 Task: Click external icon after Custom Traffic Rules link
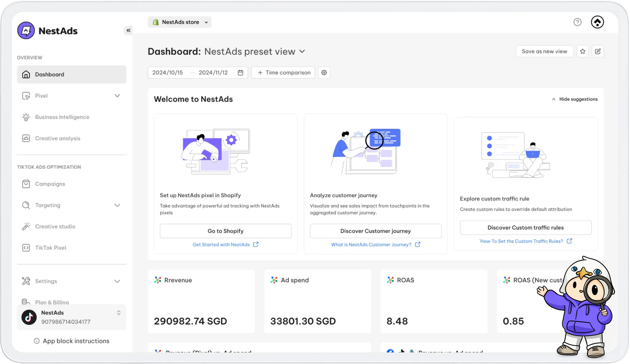point(569,241)
